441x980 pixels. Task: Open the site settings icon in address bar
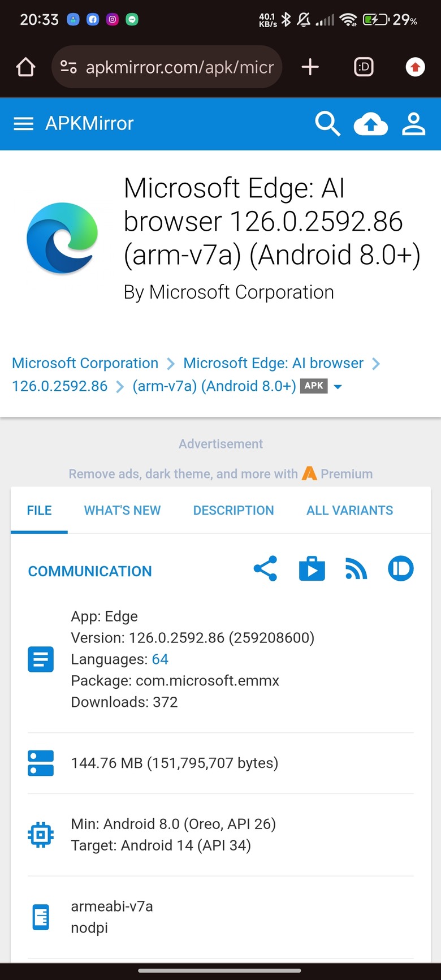68,67
